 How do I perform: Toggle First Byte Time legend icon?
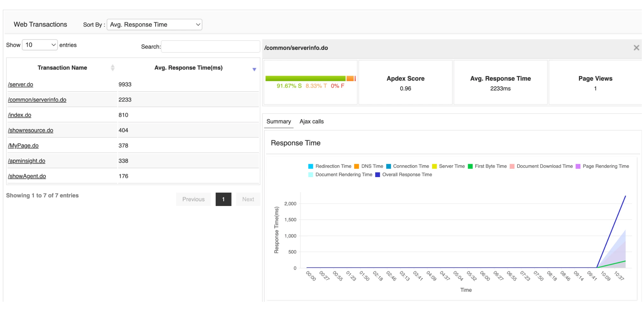pyautogui.click(x=470, y=166)
